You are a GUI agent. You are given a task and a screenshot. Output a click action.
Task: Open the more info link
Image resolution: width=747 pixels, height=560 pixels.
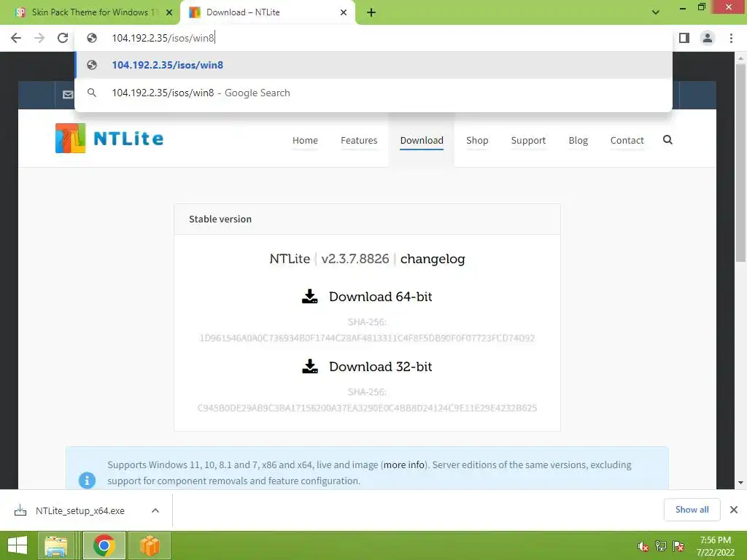tap(403, 464)
